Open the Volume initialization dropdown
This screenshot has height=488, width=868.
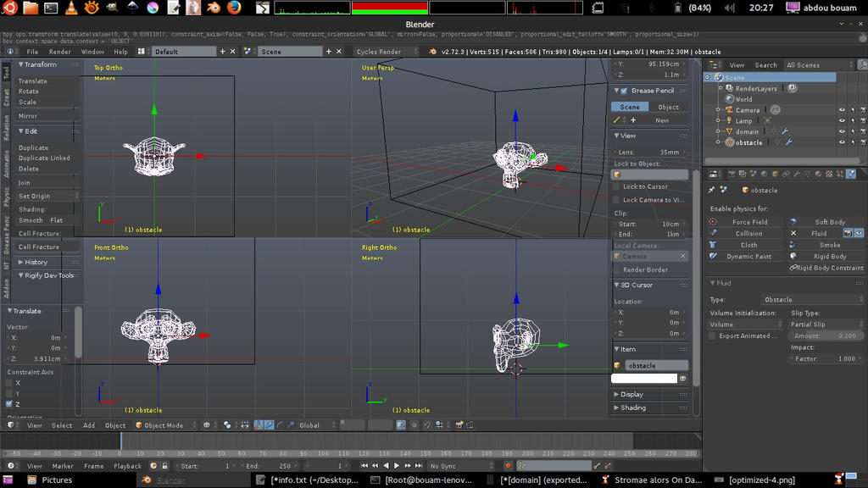point(745,324)
